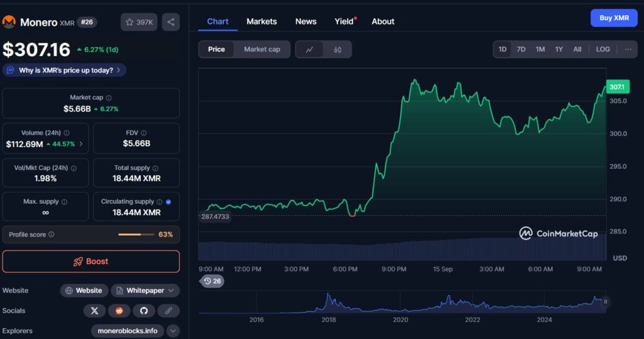644x339 pixels.
Task: Click the Profile score progress bar
Action: 136,234
